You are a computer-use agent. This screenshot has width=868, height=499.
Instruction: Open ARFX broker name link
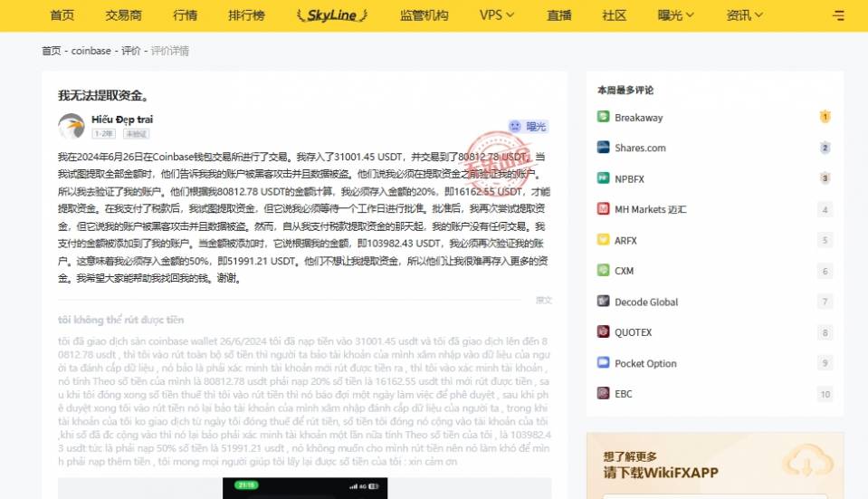click(625, 240)
